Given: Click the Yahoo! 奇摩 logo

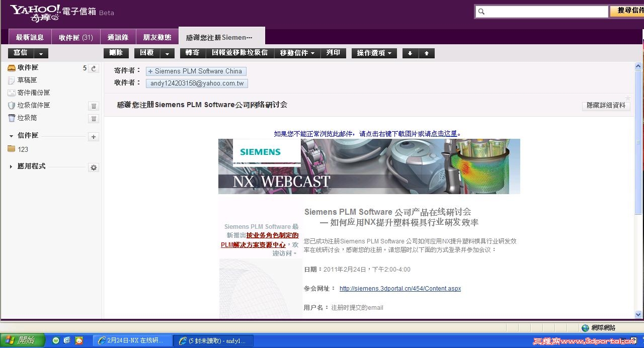Looking at the screenshot, I should [x=35, y=12].
